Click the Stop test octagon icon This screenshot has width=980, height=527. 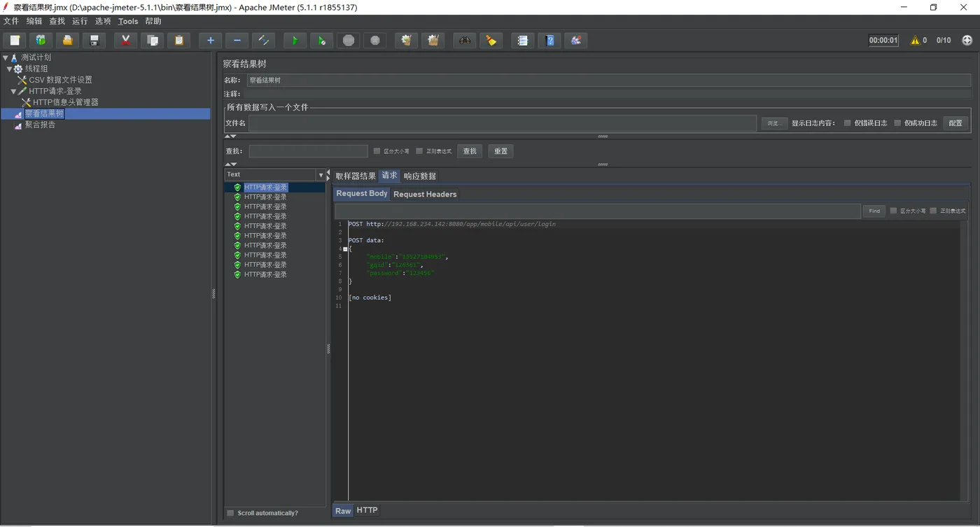348,41
